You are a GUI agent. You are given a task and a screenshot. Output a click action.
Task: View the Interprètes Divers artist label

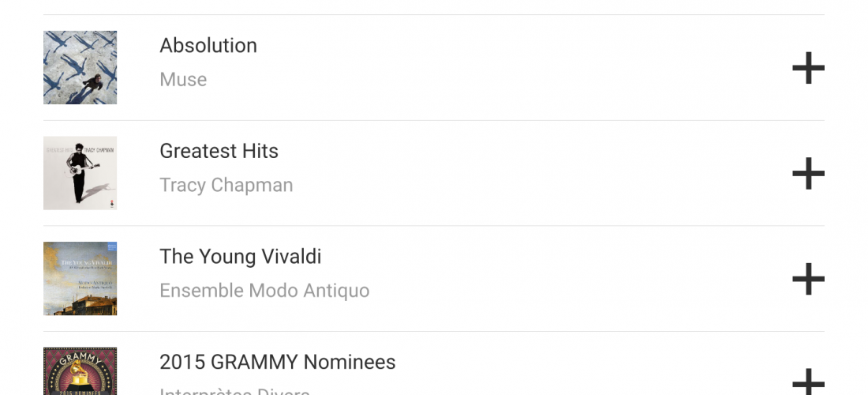click(234, 391)
